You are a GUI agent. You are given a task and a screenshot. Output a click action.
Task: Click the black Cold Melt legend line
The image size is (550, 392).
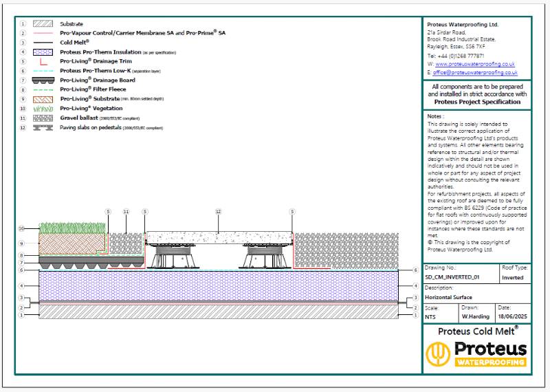point(43,43)
